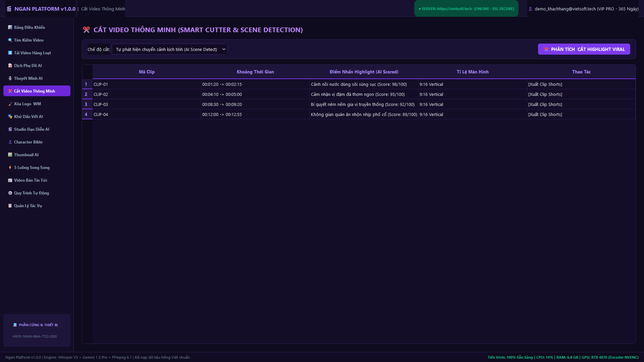Viewport: 644px width, 362px height.
Task: Click Điểm Nhấn Highlight column header
Action: (x=364, y=72)
